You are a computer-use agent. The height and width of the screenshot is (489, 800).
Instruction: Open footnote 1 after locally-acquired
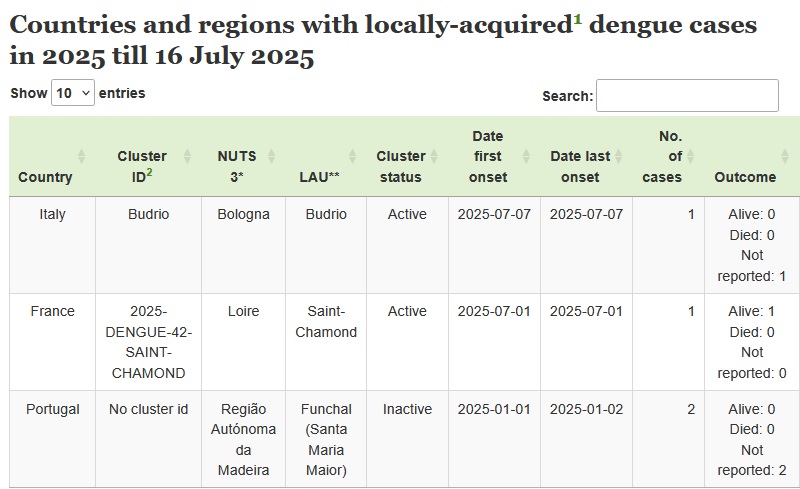577,19
